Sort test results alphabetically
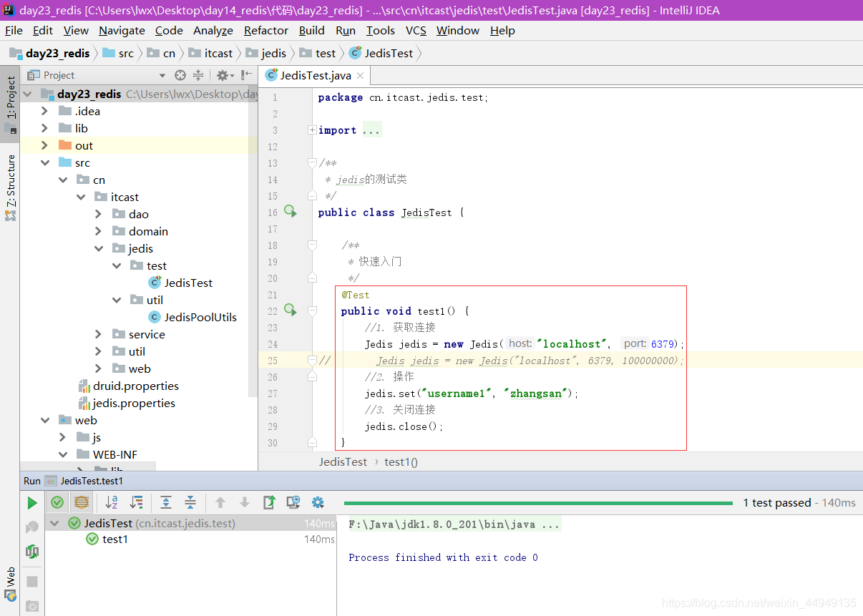863x616 pixels. [x=111, y=502]
